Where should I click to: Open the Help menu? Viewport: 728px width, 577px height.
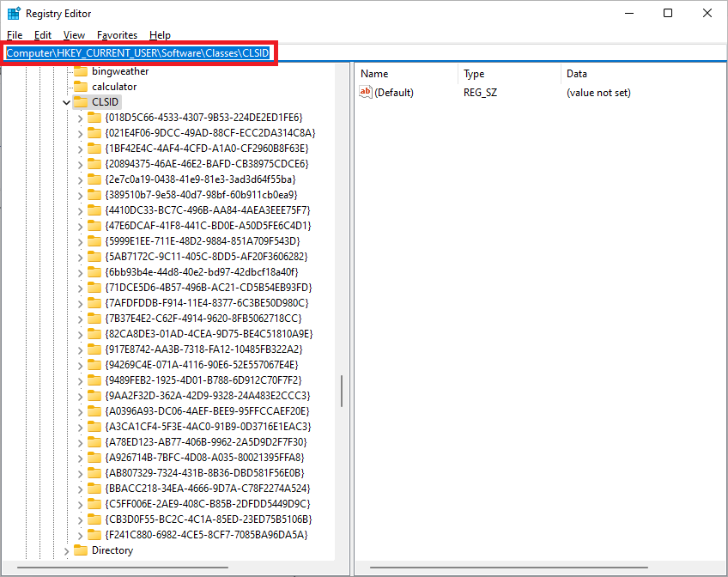pos(160,35)
